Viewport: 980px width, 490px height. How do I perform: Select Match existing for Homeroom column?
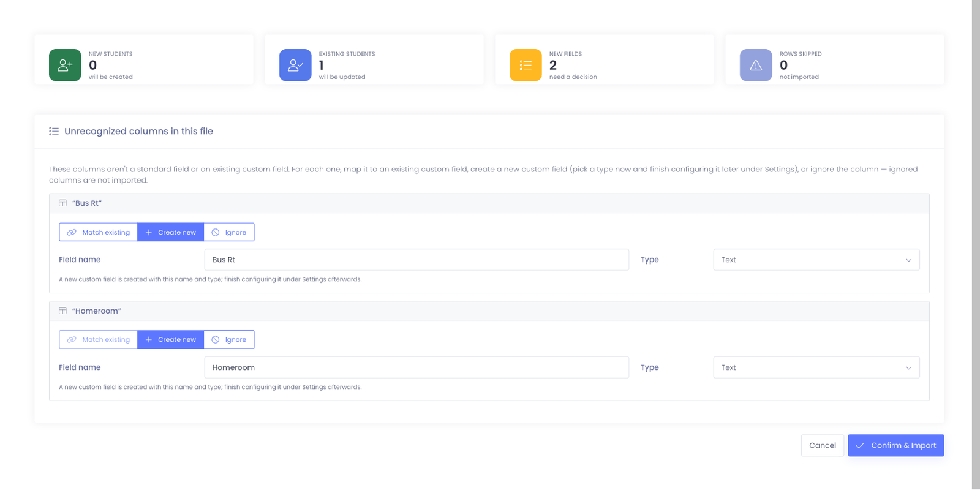[x=99, y=339]
